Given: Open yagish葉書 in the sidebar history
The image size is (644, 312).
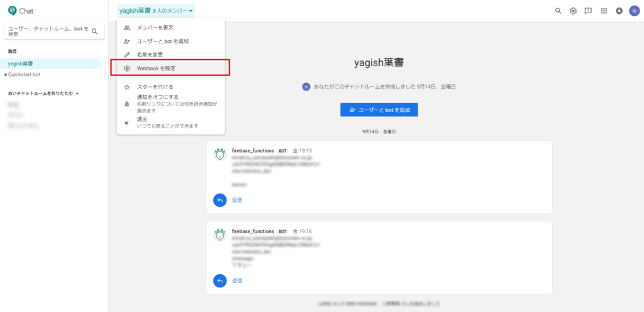Looking at the screenshot, I should click(x=50, y=64).
